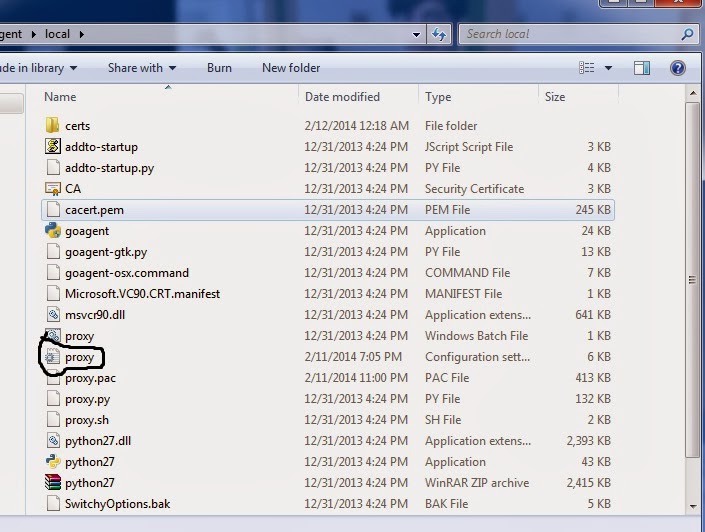Open the certs folder icon

pos(53,125)
